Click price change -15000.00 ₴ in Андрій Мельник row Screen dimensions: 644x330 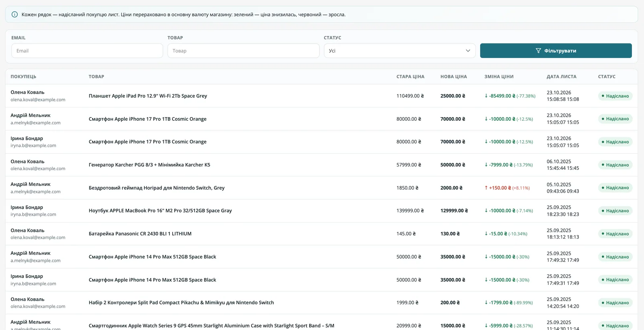click(x=502, y=257)
